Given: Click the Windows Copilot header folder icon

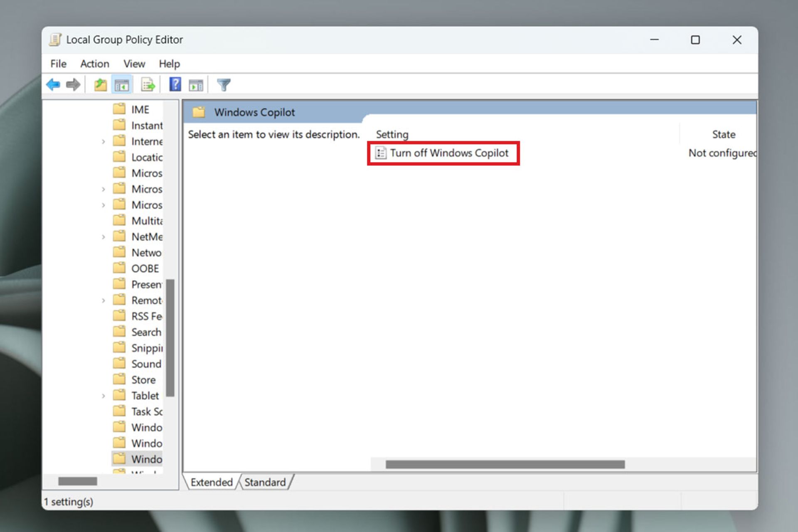Looking at the screenshot, I should (199, 112).
